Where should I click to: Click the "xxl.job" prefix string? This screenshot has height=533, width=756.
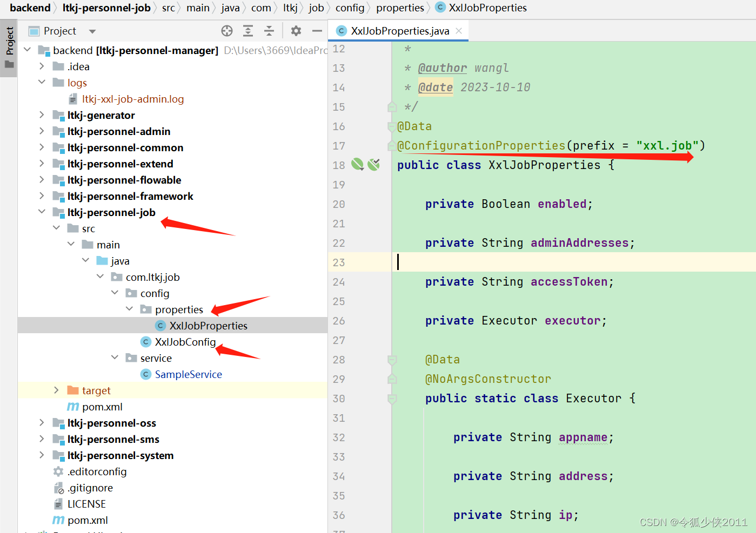click(667, 146)
